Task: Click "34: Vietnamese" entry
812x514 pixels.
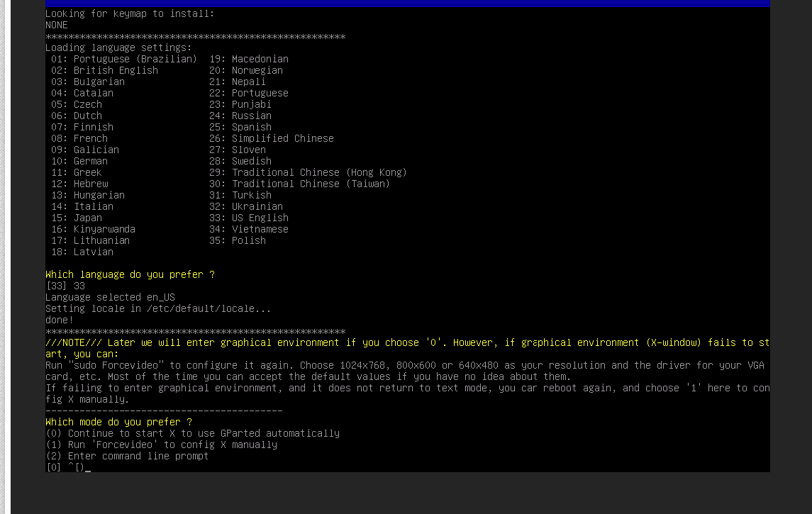Action: click(x=249, y=230)
